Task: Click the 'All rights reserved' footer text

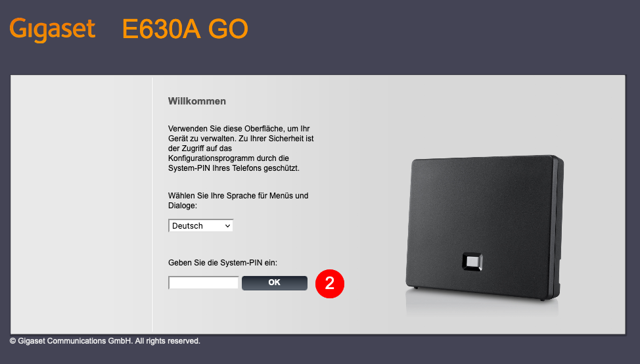Action: (x=168, y=341)
